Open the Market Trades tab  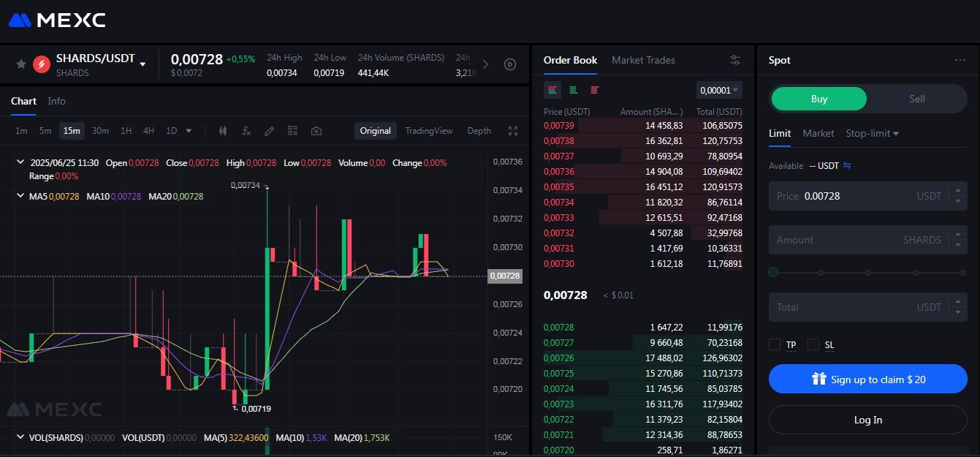click(x=643, y=60)
